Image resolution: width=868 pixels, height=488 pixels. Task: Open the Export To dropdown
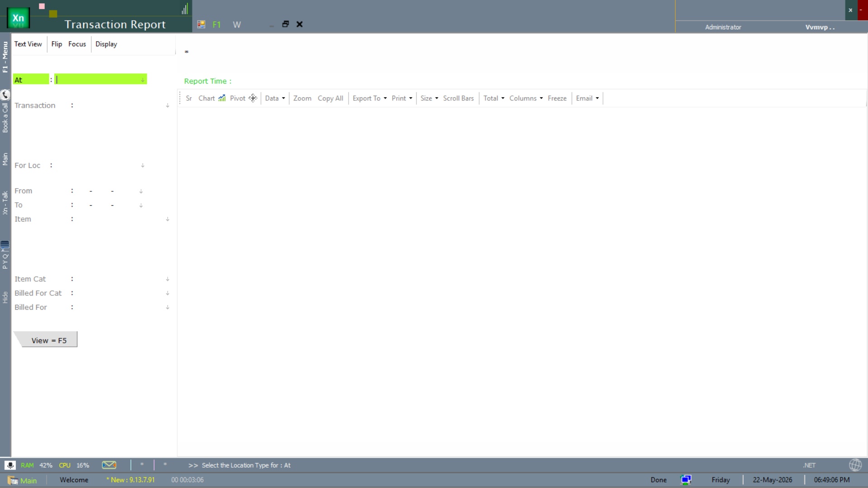pyautogui.click(x=370, y=98)
